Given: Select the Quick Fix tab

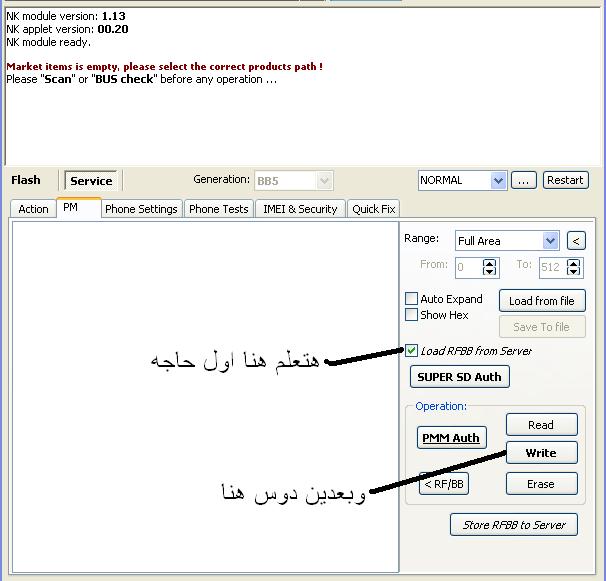Looking at the screenshot, I should pyautogui.click(x=374, y=209).
